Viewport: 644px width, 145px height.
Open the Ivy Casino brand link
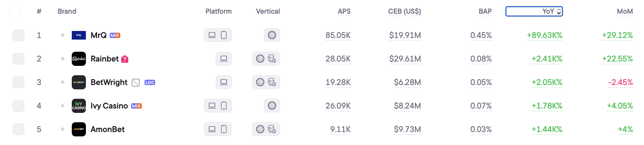point(109,106)
